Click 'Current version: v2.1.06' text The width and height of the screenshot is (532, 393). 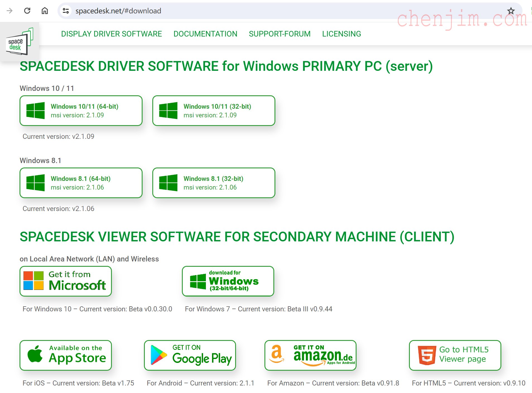(58, 209)
